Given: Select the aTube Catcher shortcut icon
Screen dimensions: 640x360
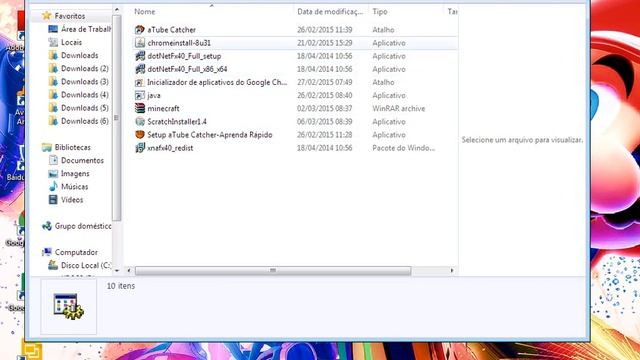Looking at the screenshot, I should point(140,30).
